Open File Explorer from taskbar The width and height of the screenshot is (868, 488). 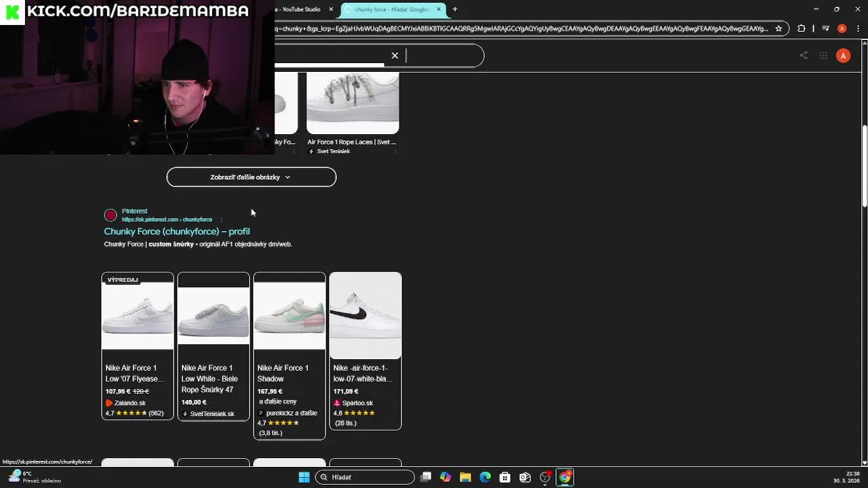click(x=465, y=477)
